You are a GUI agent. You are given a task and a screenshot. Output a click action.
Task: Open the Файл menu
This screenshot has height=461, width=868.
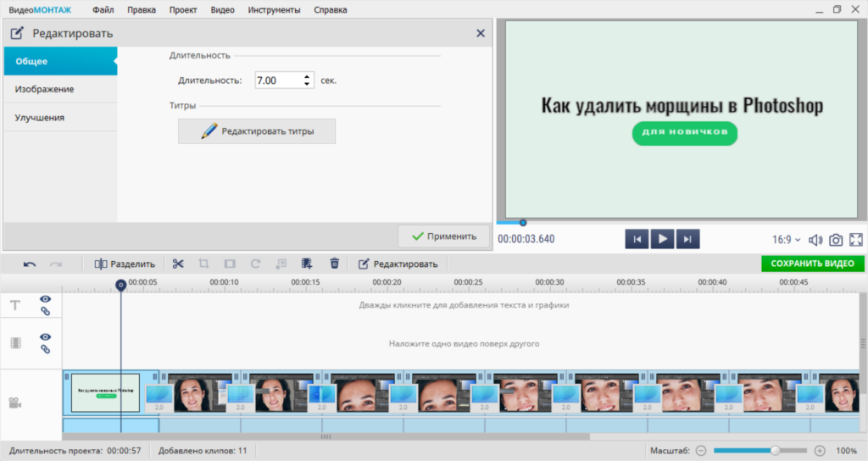tap(103, 10)
